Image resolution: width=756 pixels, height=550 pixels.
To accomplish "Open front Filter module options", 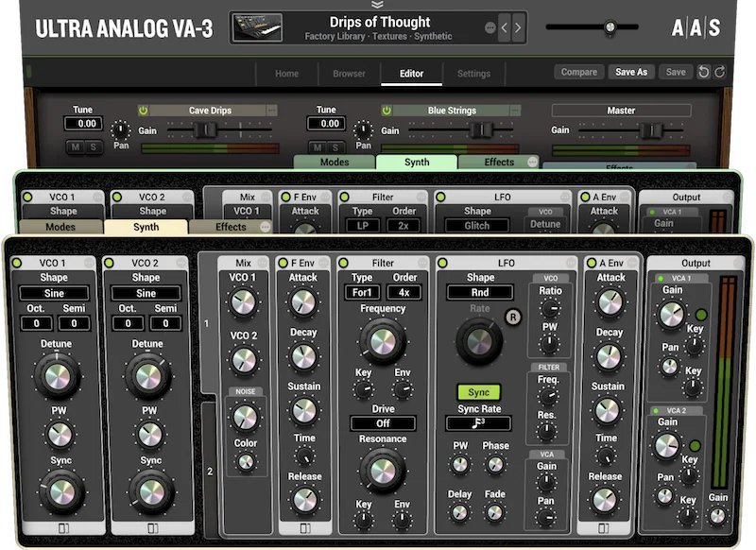I will [x=422, y=263].
